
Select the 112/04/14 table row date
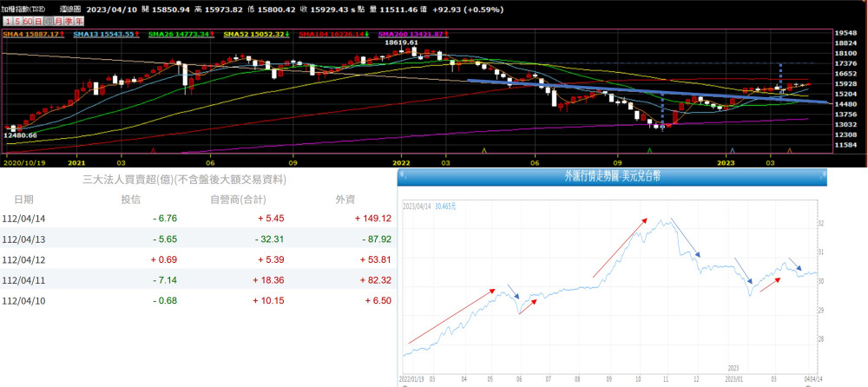tap(24, 220)
